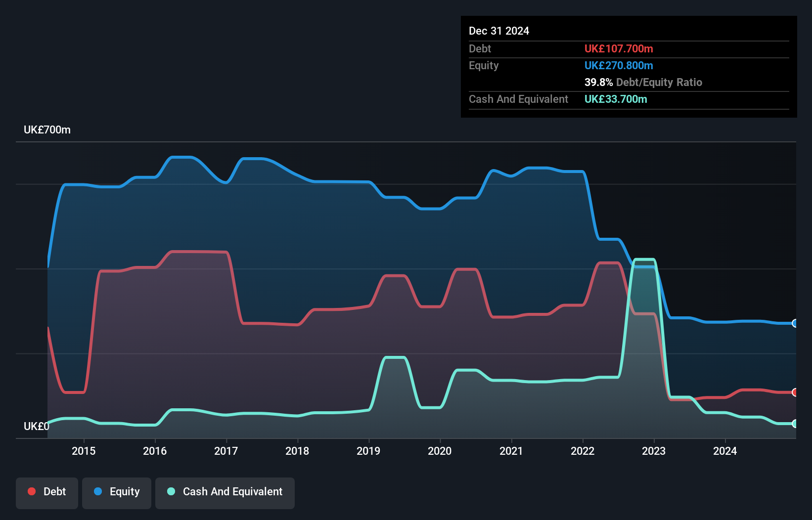Select the 2019 x-axis label
The width and height of the screenshot is (812, 520).
(x=368, y=451)
